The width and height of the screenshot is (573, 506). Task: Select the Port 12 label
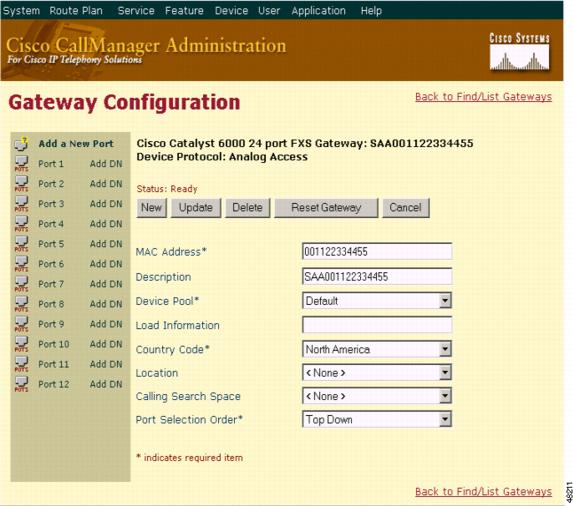coord(54,385)
